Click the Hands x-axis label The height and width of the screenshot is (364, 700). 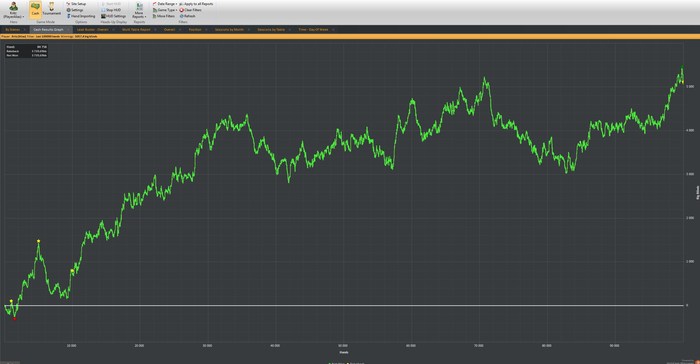point(343,352)
